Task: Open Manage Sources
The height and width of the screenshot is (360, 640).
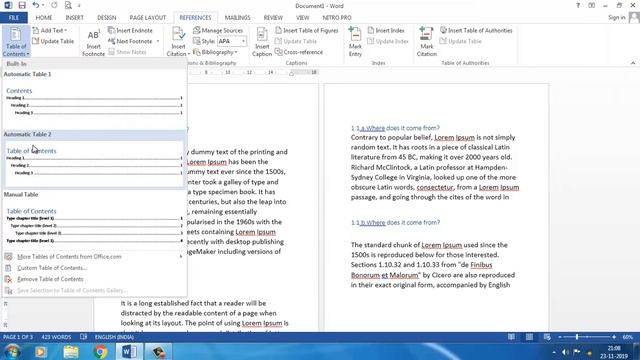Action: point(218,31)
